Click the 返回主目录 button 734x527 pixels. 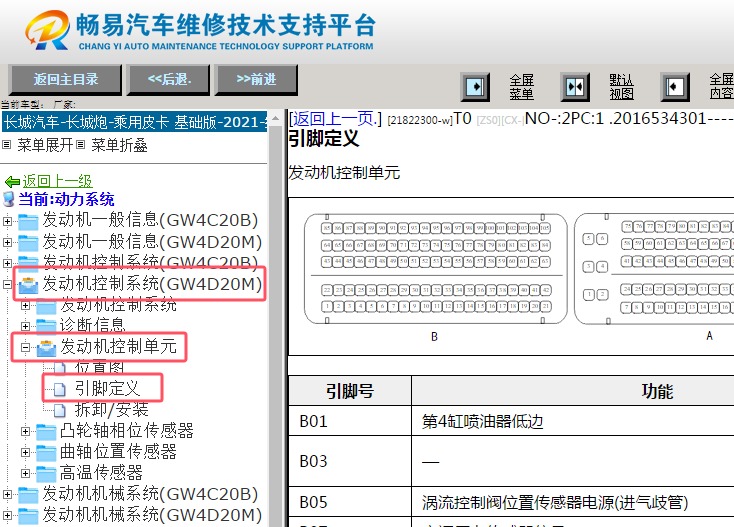(x=65, y=80)
